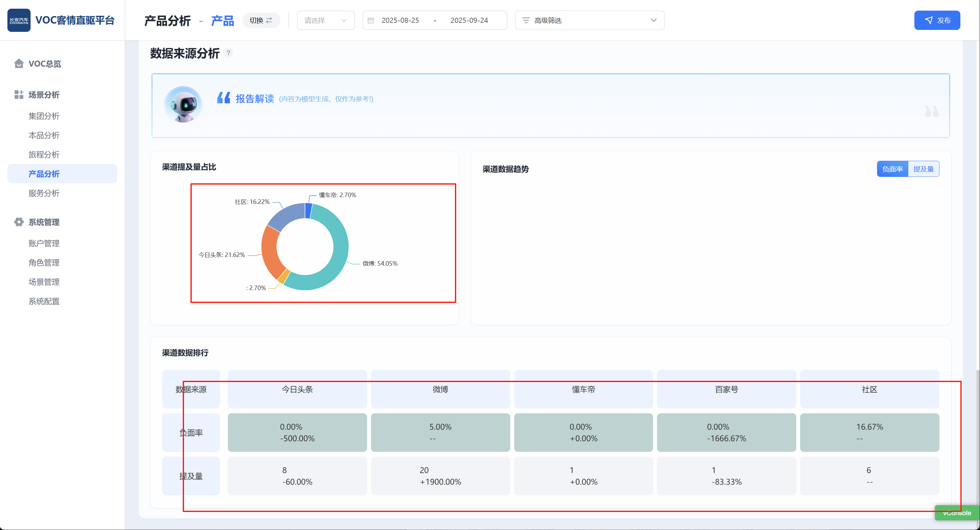
Task: Click the question mark help icon
Action: coord(228,53)
